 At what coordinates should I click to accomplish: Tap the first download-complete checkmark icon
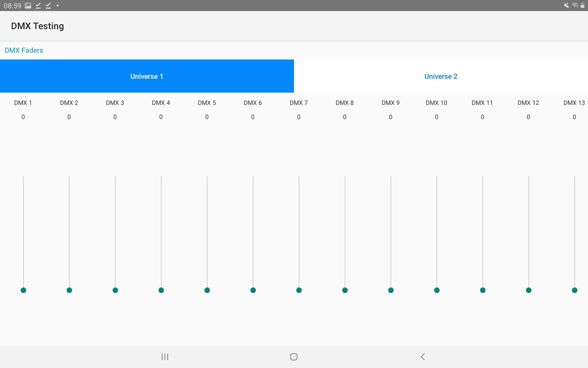38,6
